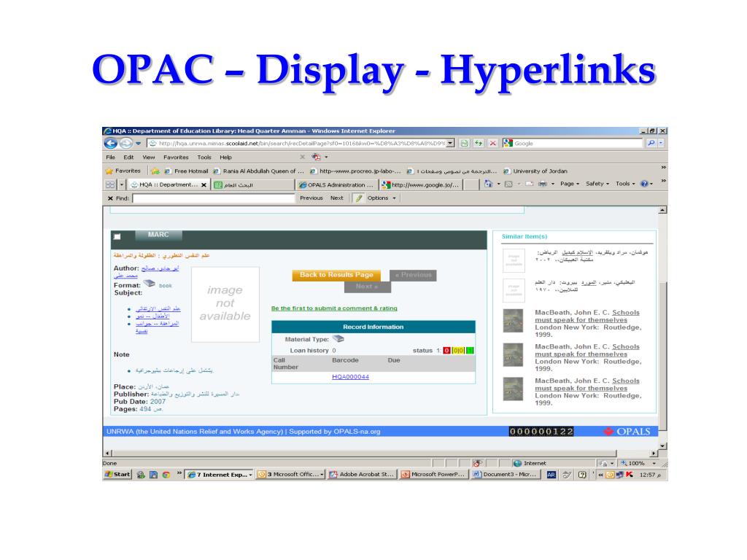Click the grey « Previous record button
The width and height of the screenshot is (747, 560).
click(413, 275)
